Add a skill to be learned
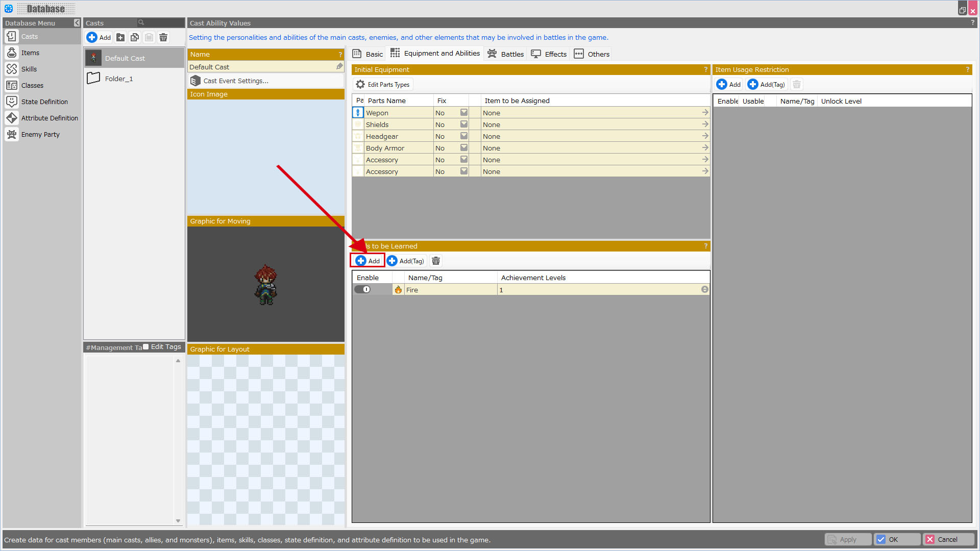The image size is (980, 551). click(x=367, y=261)
